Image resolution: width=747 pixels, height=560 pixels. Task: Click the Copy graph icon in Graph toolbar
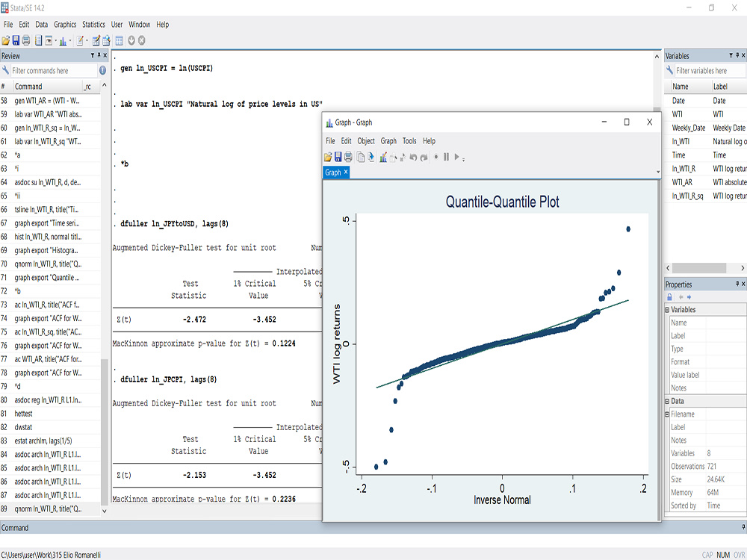[x=361, y=157]
